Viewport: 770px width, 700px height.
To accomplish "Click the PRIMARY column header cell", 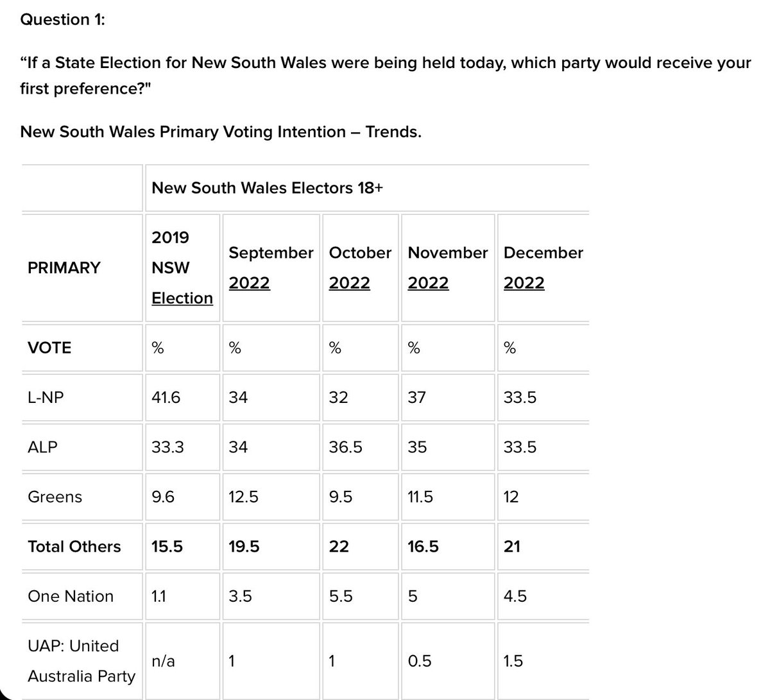I will (x=64, y=268).
